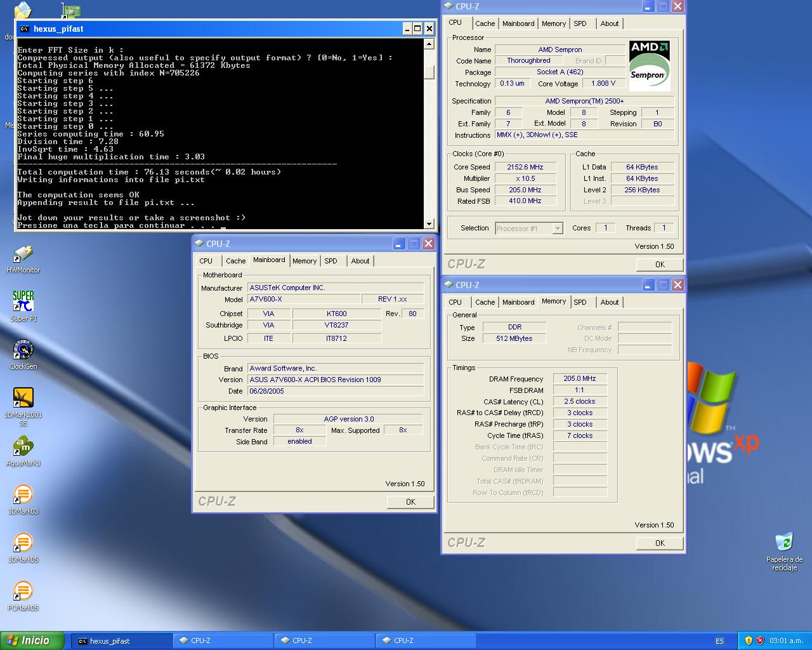Viewport: 812px width, 650px height.
Task: Click OK in the Memory CPU-Z window
Action: click(x=660, y=543)
